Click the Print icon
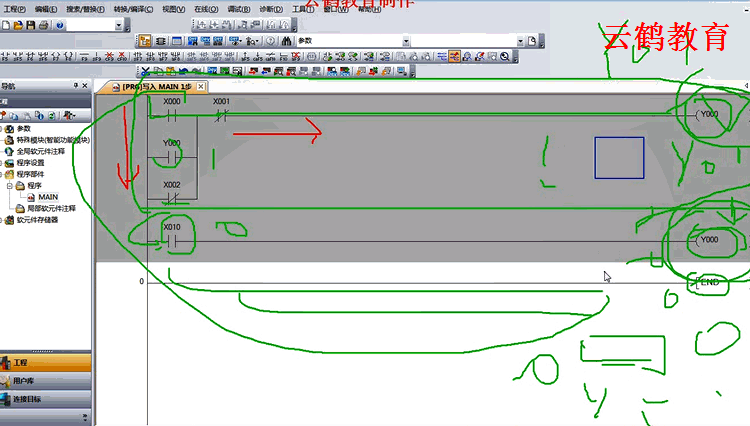 (44, 25)
